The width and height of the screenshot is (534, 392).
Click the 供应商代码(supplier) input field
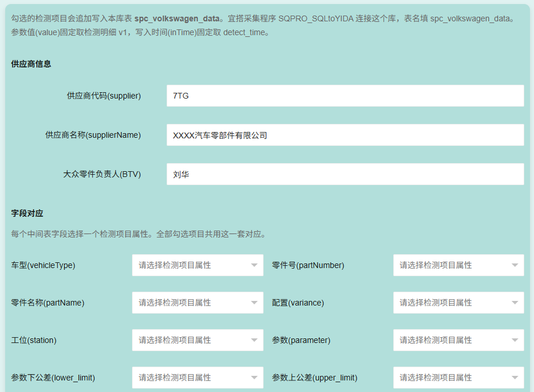pos(345,96)
